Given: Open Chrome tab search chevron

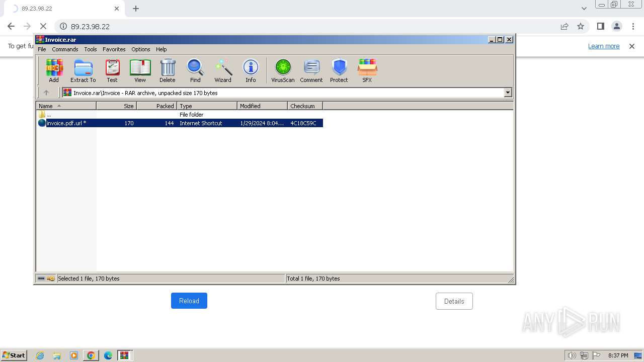Looking at the screenshot, I should point(584,9).
